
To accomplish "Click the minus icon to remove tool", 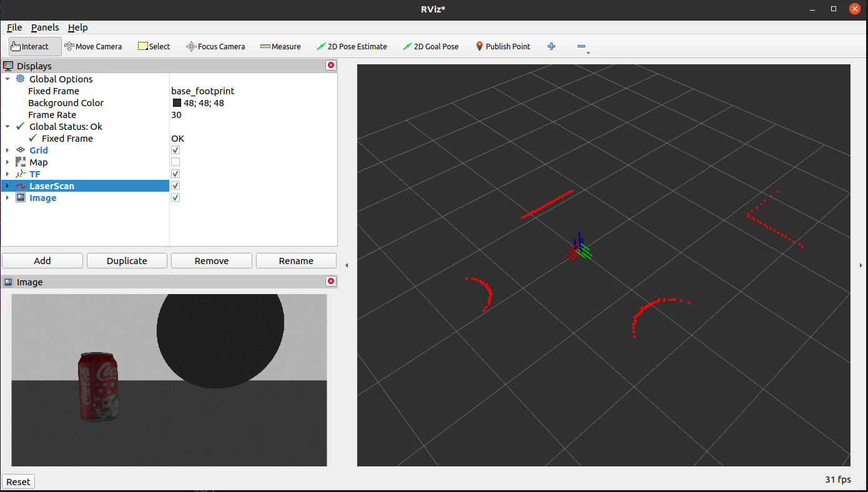I will point(581,46).
